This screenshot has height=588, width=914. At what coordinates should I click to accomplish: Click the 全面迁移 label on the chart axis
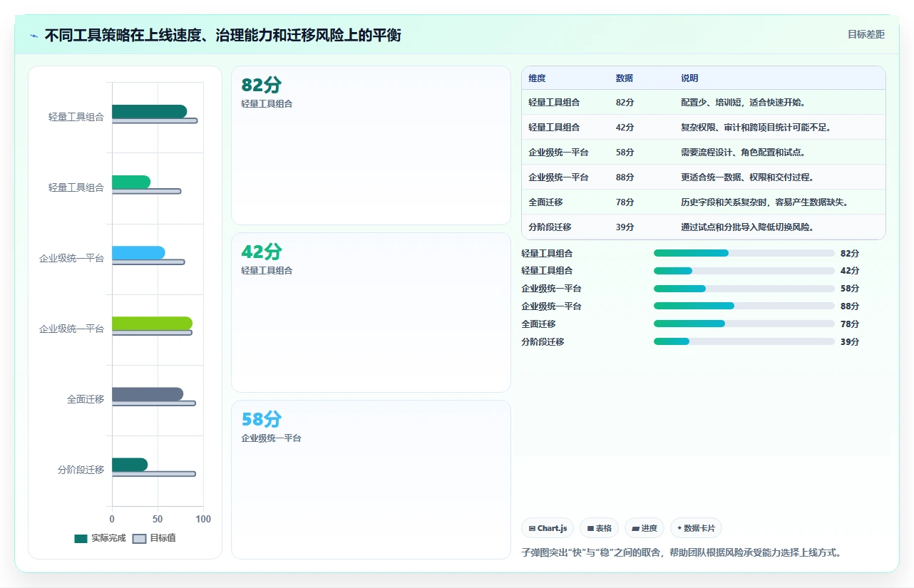pos(86,399)
